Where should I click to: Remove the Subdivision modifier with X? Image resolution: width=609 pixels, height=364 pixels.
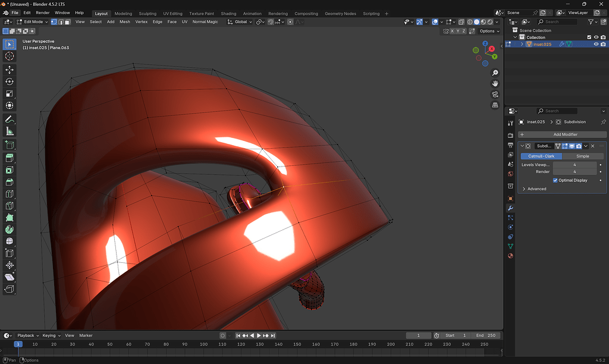(x=593, y=146)
